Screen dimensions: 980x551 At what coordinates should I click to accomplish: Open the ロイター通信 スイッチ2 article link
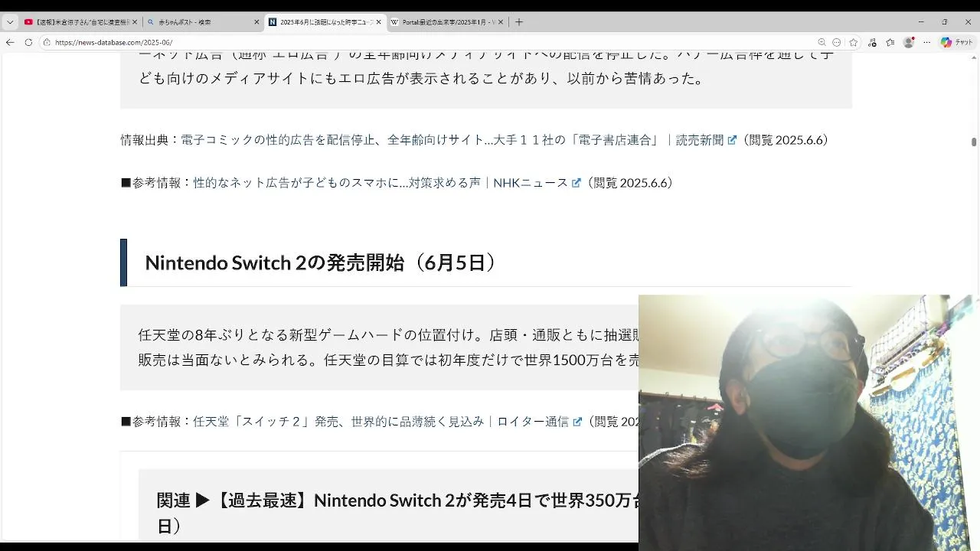(x=381, y=422)
